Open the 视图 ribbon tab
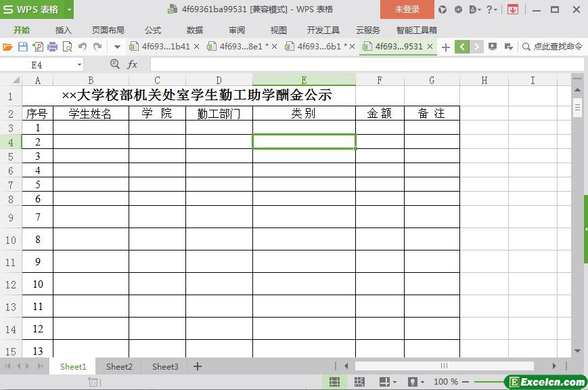The image size is (588, 390). click(278, 30)
